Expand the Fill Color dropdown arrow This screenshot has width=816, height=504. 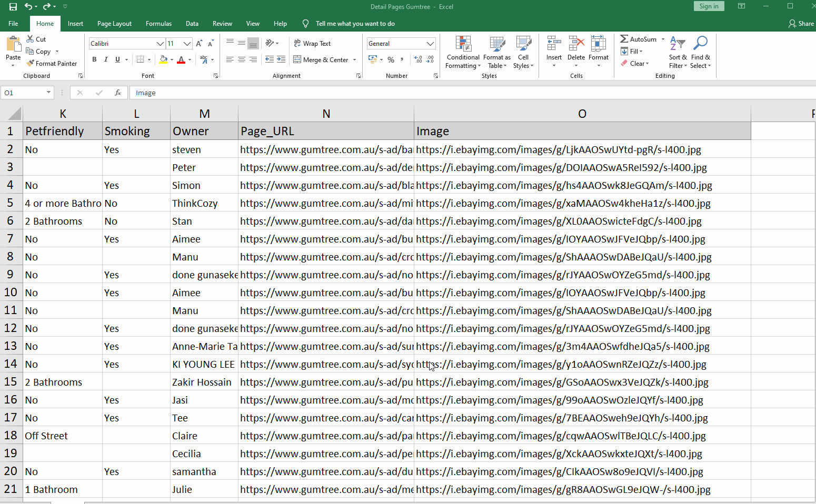click(x=172, y=59)
